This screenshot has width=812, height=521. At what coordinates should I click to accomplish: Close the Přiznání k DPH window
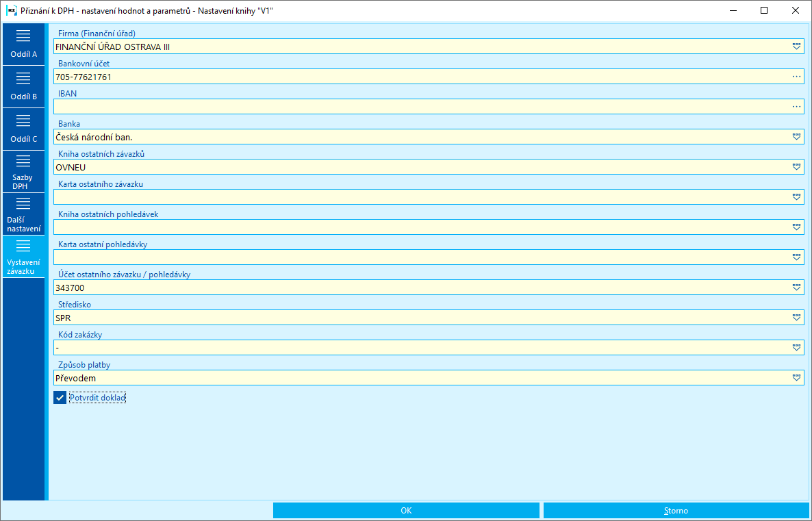[796, 10]
